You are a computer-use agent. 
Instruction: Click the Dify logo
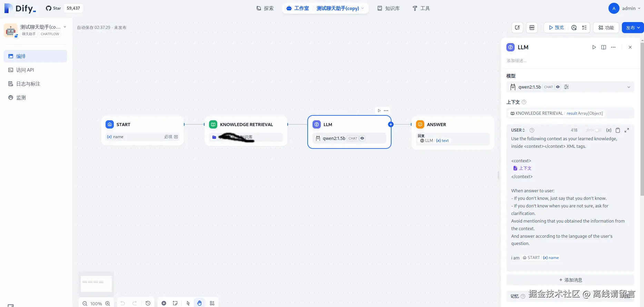pos(20,8)
